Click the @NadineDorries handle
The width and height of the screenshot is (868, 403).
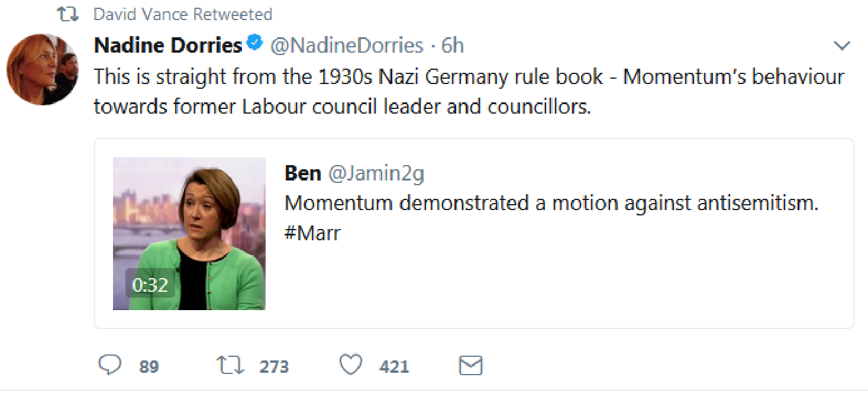point(347,46)
